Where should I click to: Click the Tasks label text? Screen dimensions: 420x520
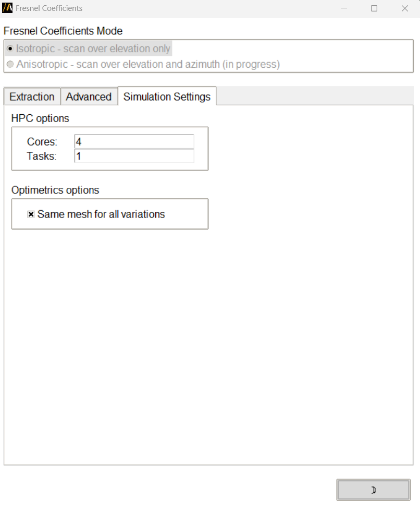tap(42, 156)
